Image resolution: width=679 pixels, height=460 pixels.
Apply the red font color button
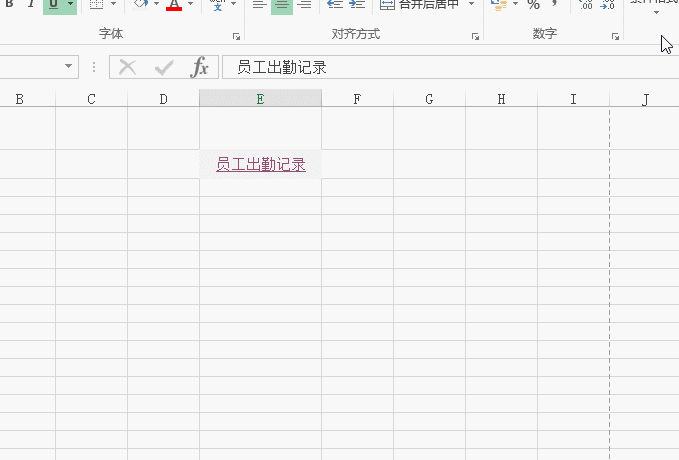pyautogui.click(x=174, y=4)
